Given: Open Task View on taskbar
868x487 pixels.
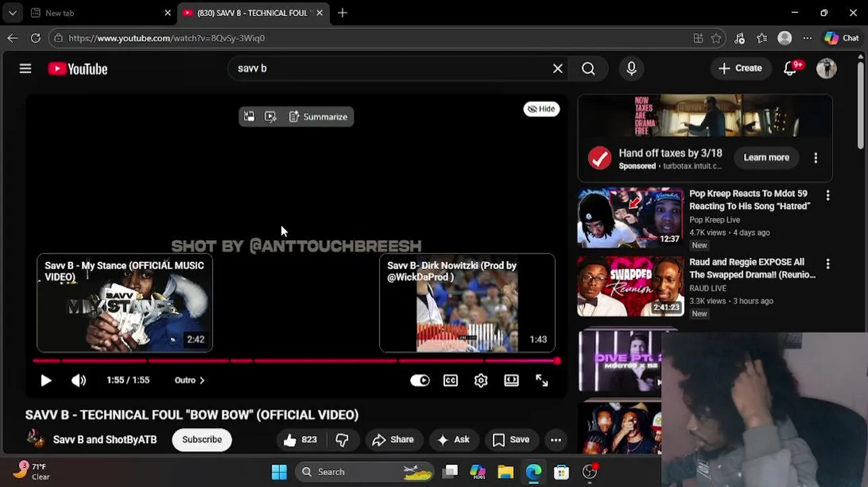Looking at the screenshot, I should coord(451,472).
